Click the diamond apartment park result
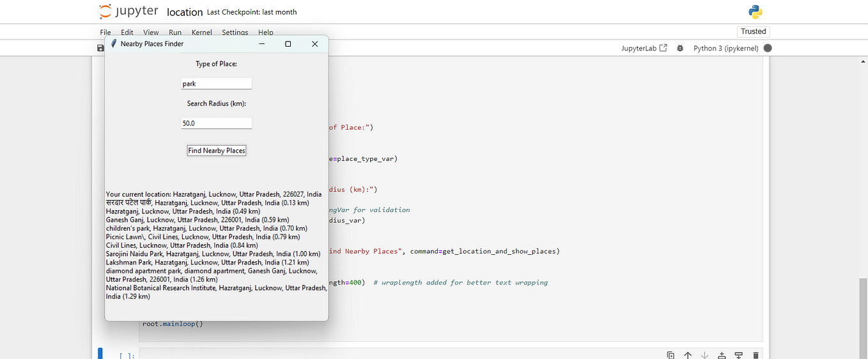 coord(212,275)
